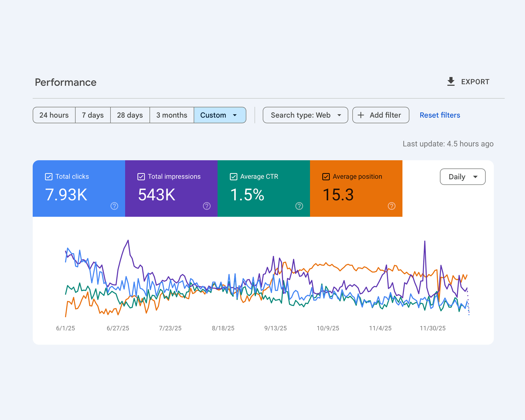Click the Export download icon

451,82
